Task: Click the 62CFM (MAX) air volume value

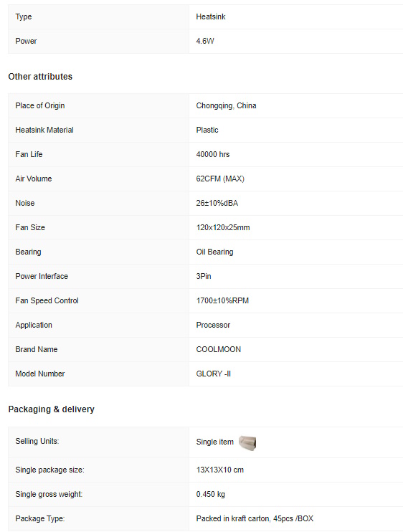Action: (x=220, y=179)
